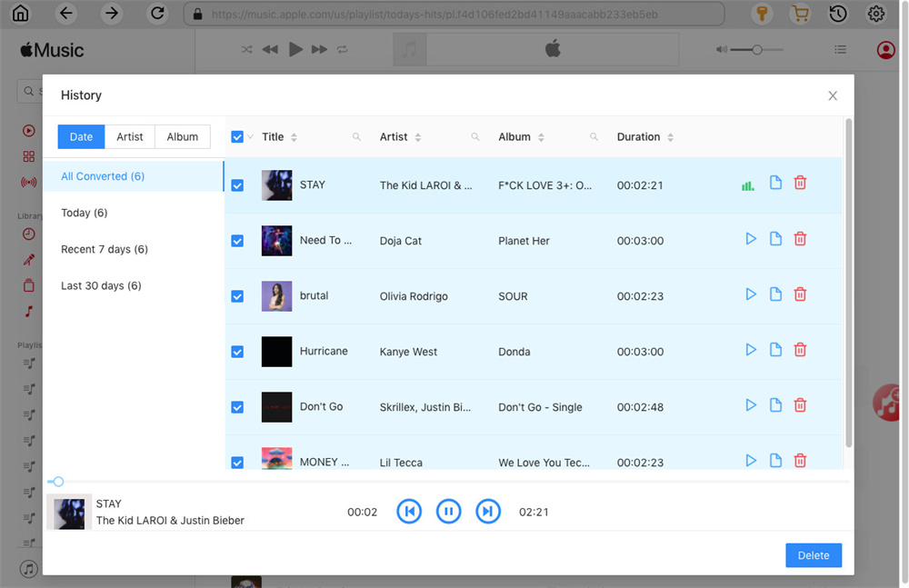Uncheck the brutal track checkbox
This screenshot has height=588, width=909.
tap(237, 296)
